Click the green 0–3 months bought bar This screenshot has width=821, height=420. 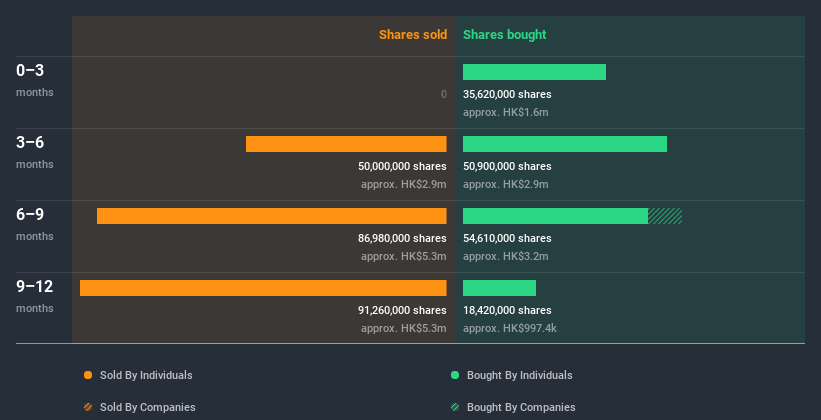point(534,72)
